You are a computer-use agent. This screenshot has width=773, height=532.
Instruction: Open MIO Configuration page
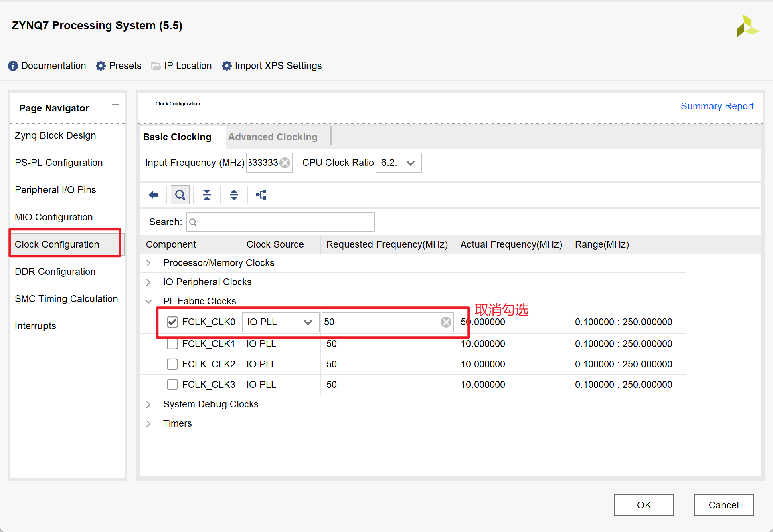54,217
